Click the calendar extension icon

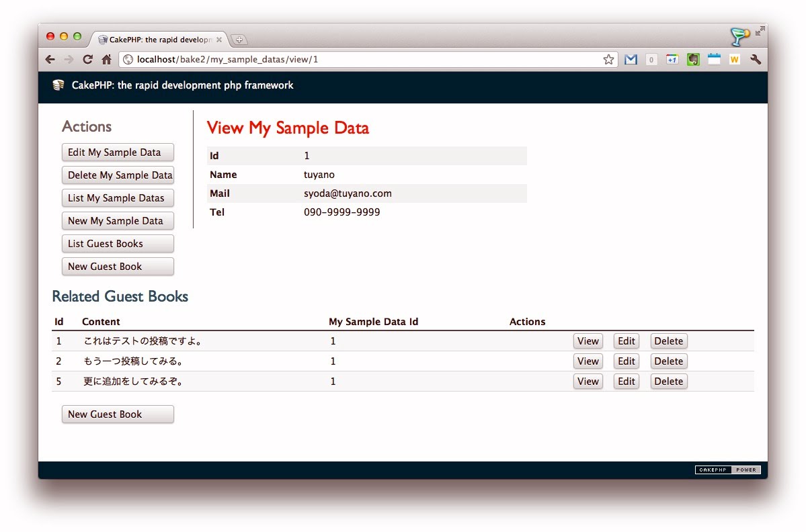click(714, 60)
